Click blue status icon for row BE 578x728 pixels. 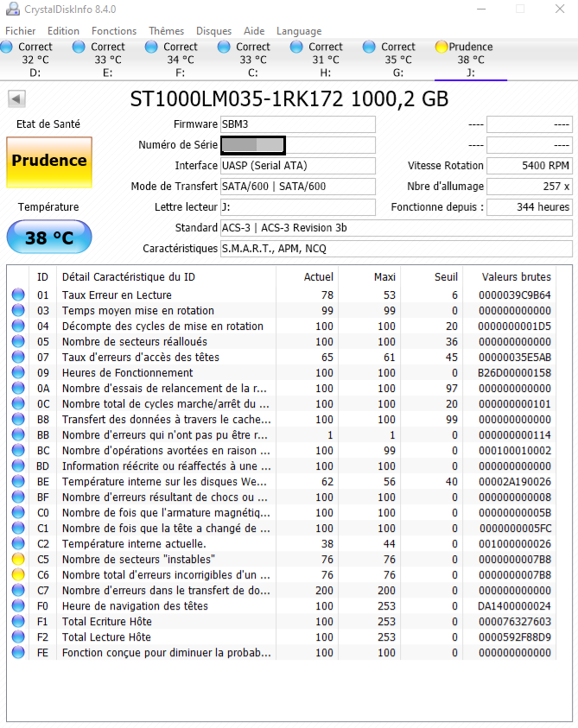click(18, 482)
